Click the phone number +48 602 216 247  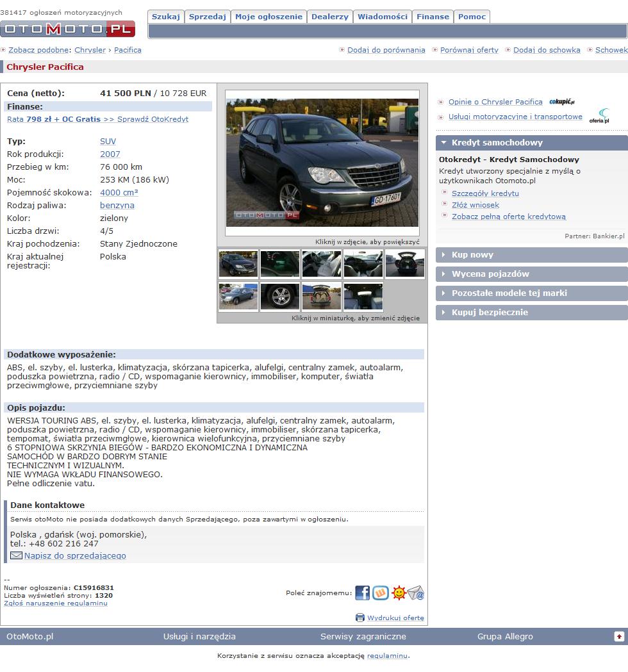[x=63, y=544]
